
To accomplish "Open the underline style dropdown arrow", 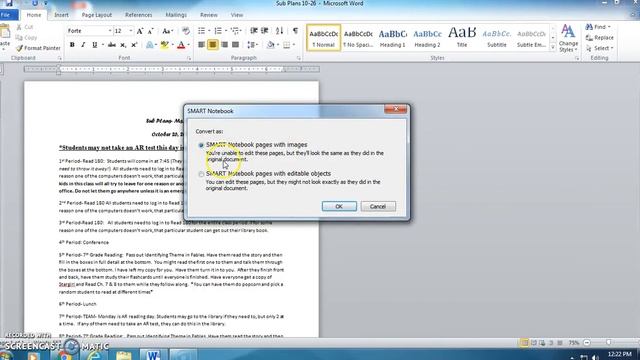I will (x=102, y=45).
